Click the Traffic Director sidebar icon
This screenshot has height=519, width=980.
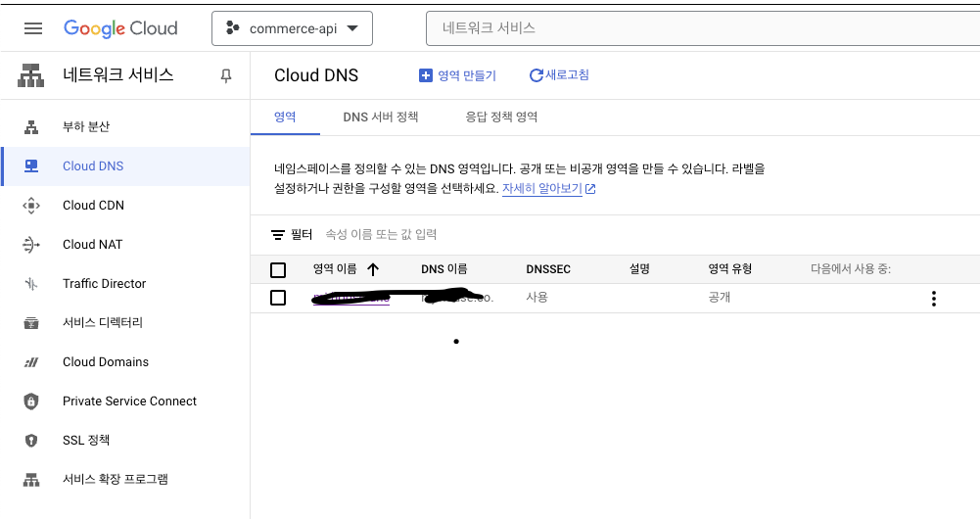[x=31, y=284]
